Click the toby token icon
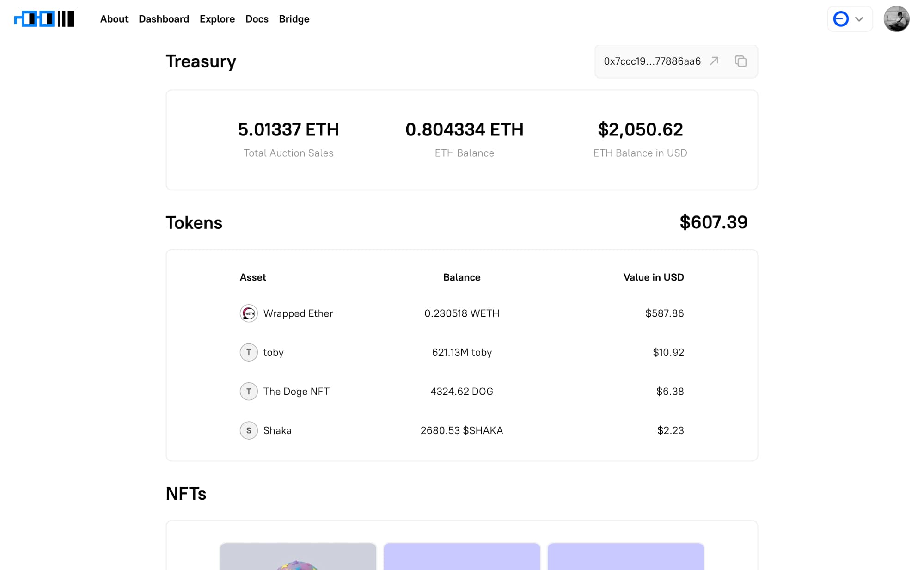This screenshot has width=924, height=570. 249,352
